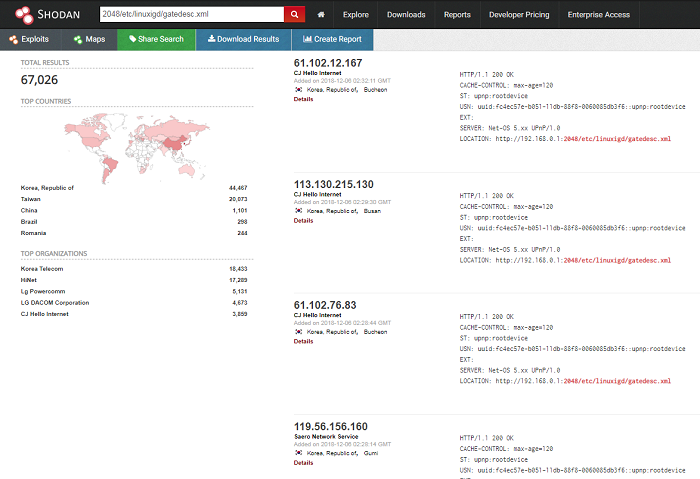
Task: Click Korea flag icon beside Busan
Action: pos(299,211)
